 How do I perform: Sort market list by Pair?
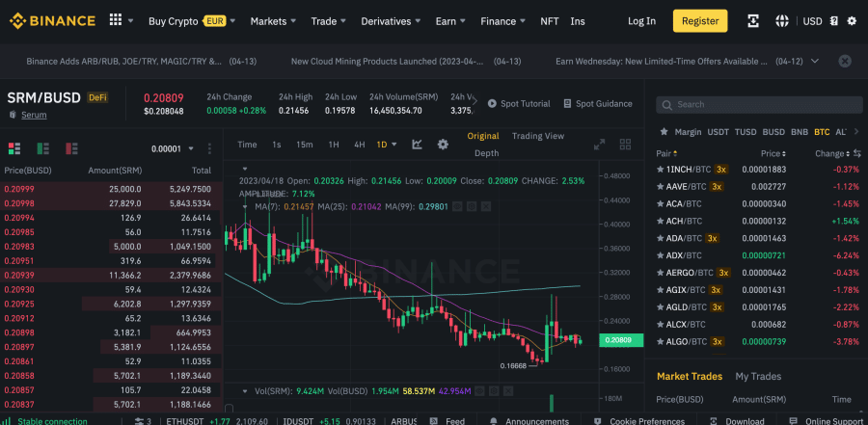[666, 153]
